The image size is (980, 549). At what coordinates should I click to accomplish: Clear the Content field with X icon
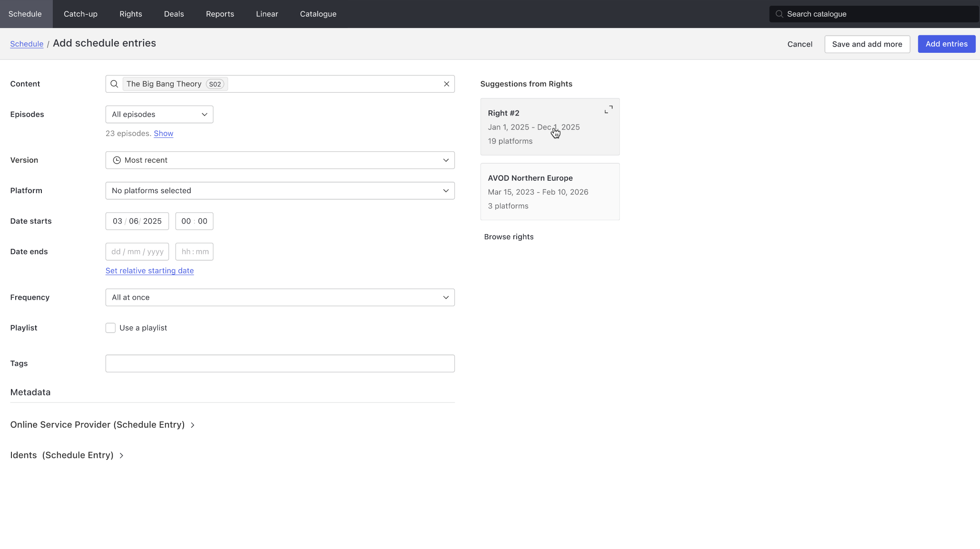pyautogui.click(x=446, y=84)
